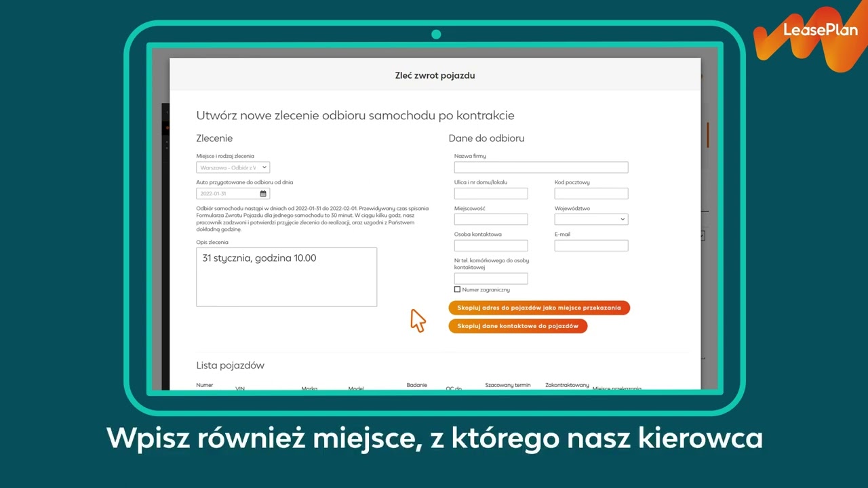Open the Miejsce i rodzaj zlecenia dropdown
The image size is (868, 488).
click(x=233, y=167)
